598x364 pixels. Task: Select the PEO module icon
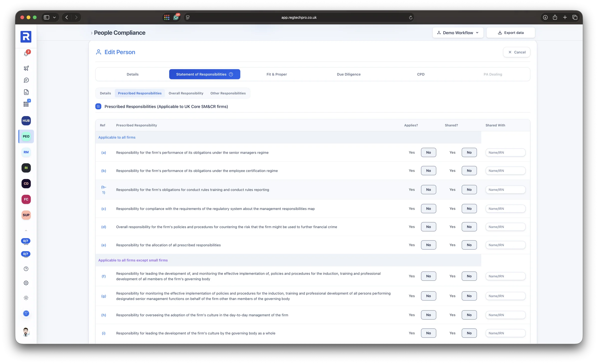(x=26, y=136)
